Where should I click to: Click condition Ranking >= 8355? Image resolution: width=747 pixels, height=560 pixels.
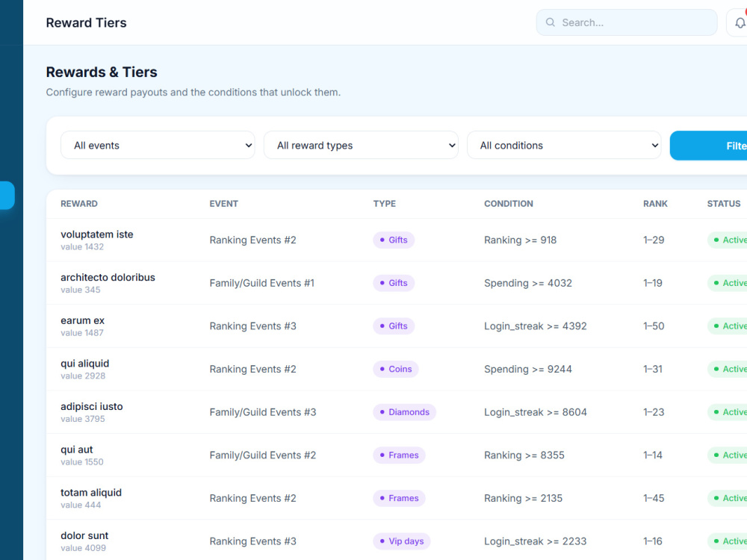(524, 455)
